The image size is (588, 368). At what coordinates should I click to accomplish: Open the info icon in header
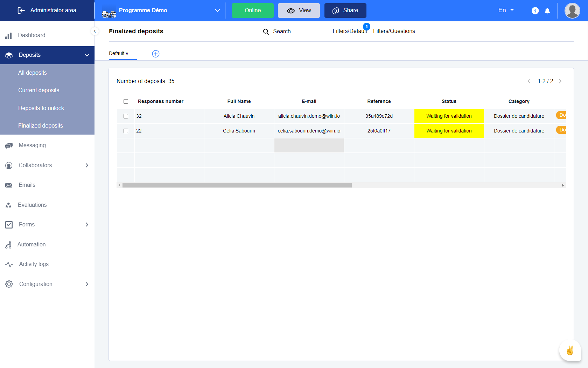coord(535,11)
